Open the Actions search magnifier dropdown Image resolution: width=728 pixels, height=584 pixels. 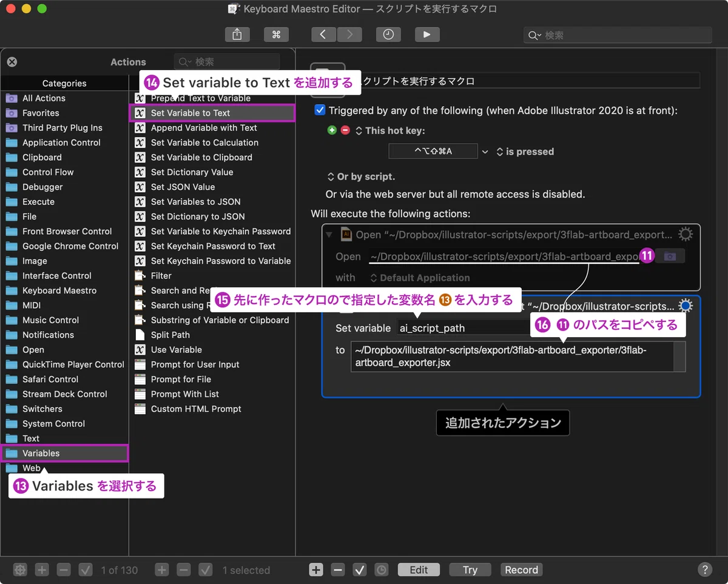click(185, 62)
